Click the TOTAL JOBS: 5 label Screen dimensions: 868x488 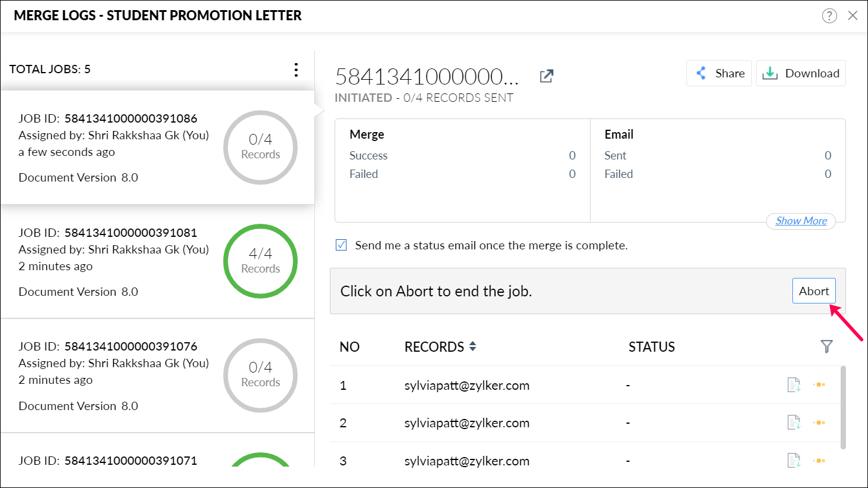tap(50, 69)
